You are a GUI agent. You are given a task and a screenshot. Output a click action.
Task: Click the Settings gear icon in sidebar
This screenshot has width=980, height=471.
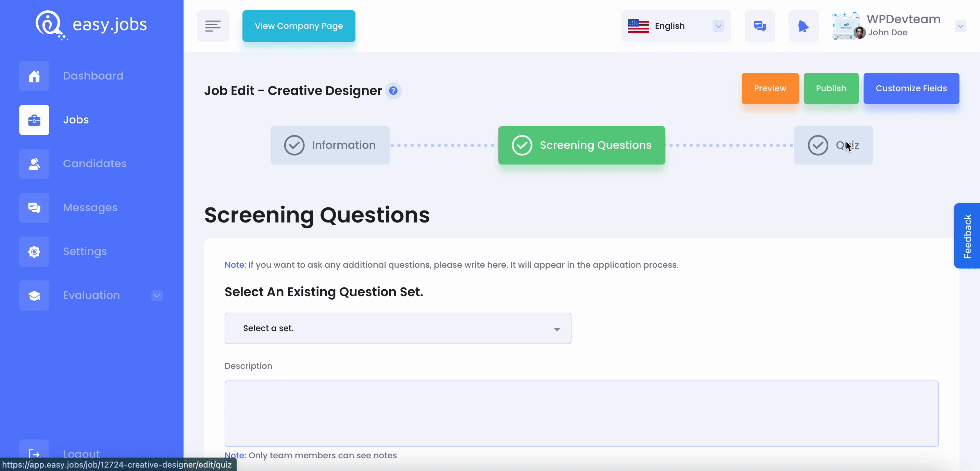coord(34,252)
